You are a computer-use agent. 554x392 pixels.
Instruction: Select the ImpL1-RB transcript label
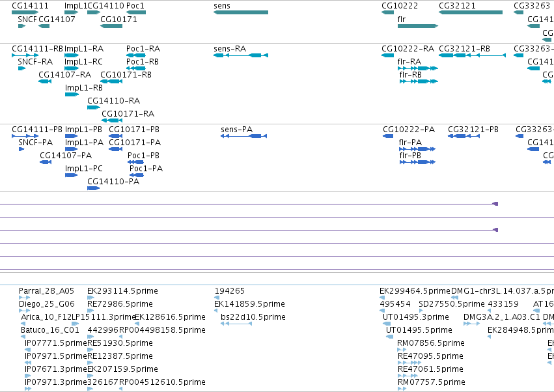click(x=84, y=88)
